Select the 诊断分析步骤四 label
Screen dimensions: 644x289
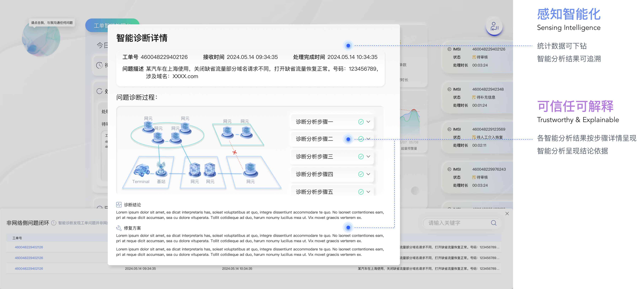[x=314, y=174]
